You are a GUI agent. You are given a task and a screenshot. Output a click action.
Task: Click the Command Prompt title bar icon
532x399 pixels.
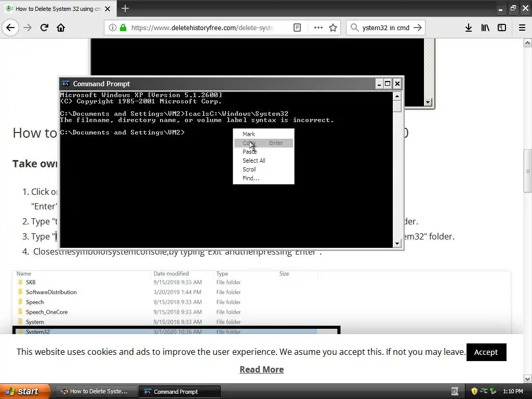65,84
